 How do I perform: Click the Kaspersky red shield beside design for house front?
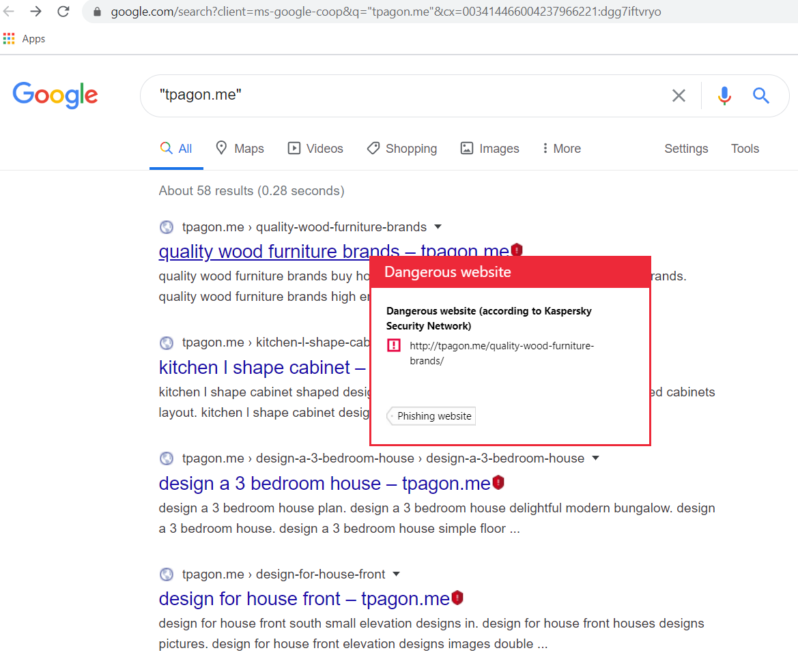(457, 597)
